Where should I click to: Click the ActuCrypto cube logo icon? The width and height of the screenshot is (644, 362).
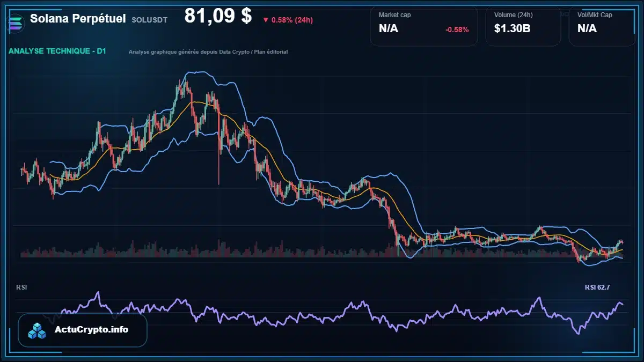(38, 331)
